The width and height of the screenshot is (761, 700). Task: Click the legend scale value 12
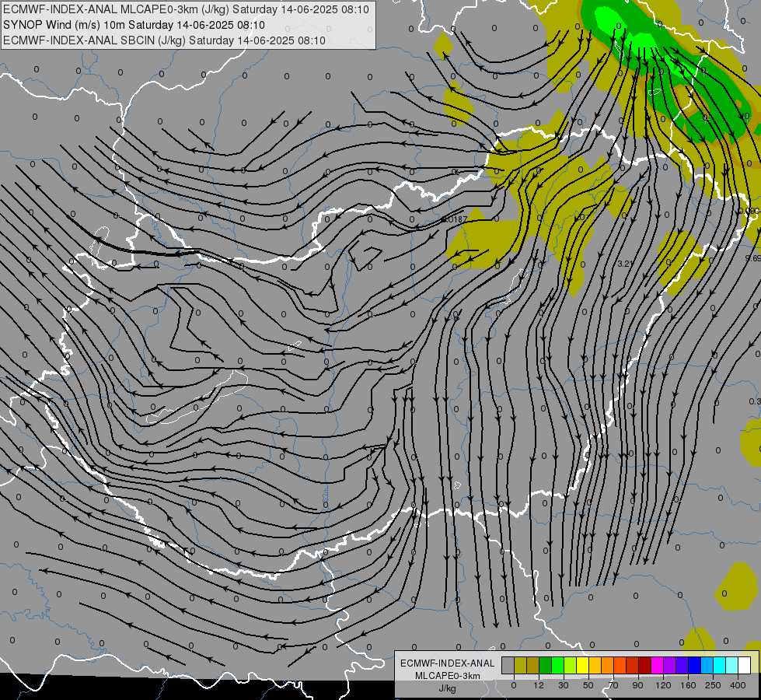click(539, 685)
